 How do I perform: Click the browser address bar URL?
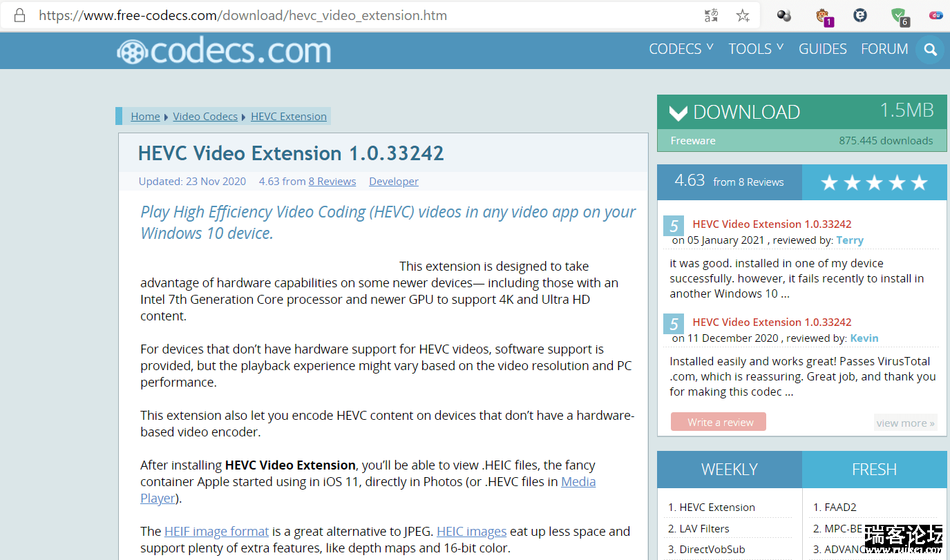tap(243, 15)
